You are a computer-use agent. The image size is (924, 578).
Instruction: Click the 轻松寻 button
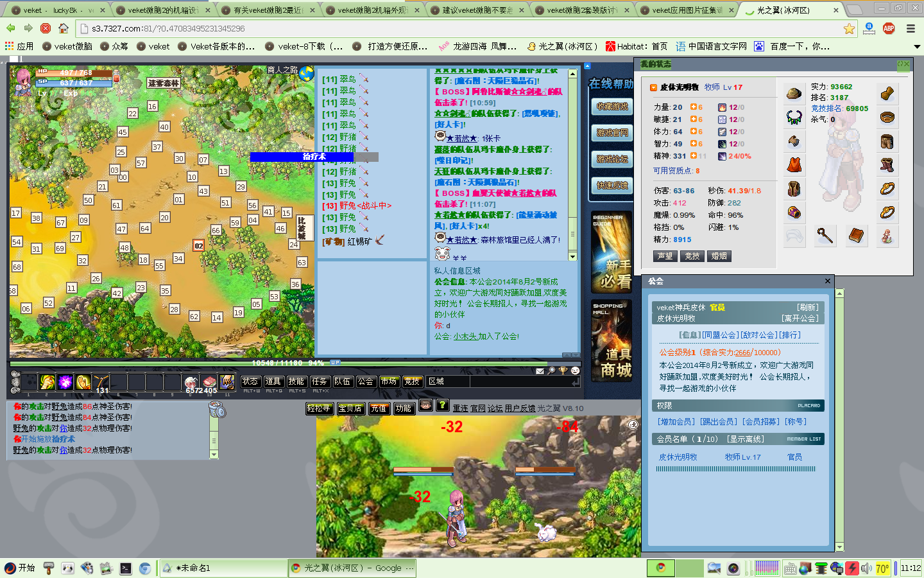(x=320, y=408)
